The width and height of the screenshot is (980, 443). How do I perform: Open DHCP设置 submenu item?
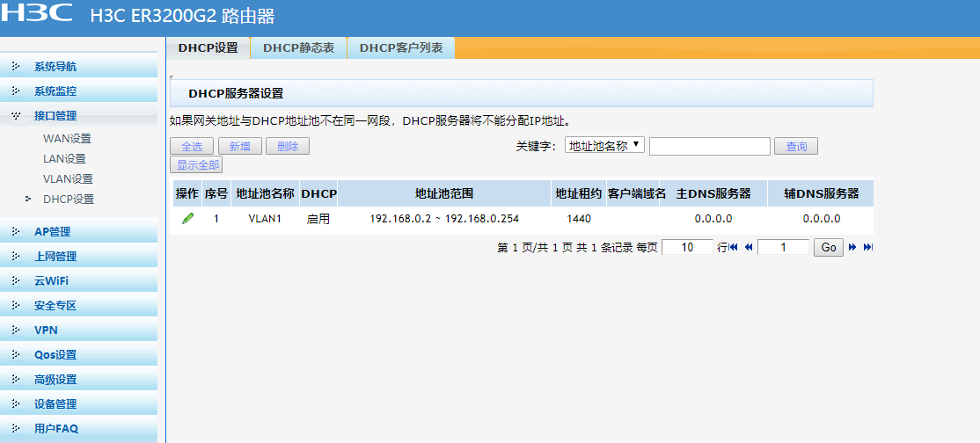(x=69, y=200)
